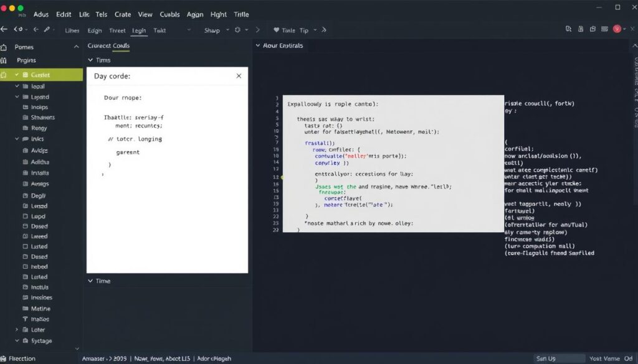The height and width of the screenshot is (364, 638).
Task: Open the Tip dropdown arrow
Action: pyautogui.click(x=315, y=30)
